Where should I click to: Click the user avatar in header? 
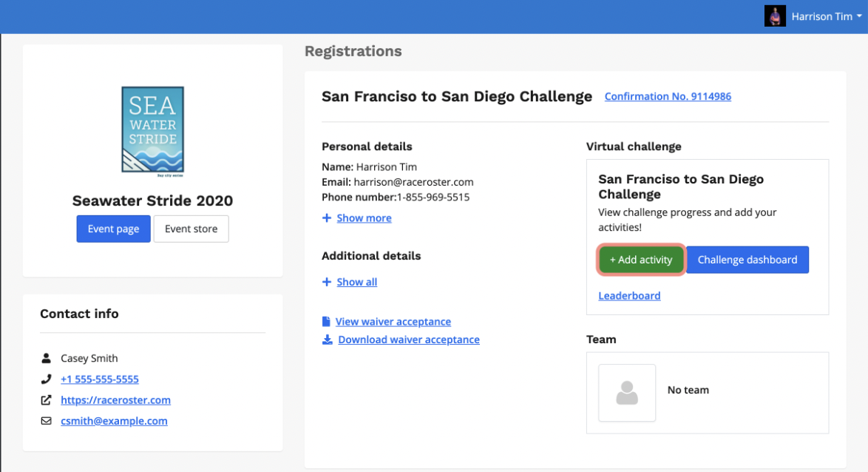[x=774, y=16]
